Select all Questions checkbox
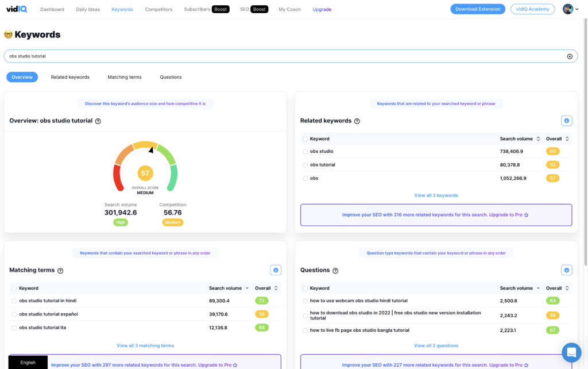 [305, 289]
